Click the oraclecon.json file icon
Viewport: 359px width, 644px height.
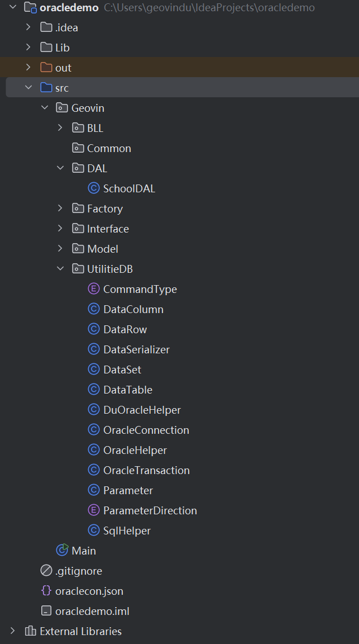(46, 591)
